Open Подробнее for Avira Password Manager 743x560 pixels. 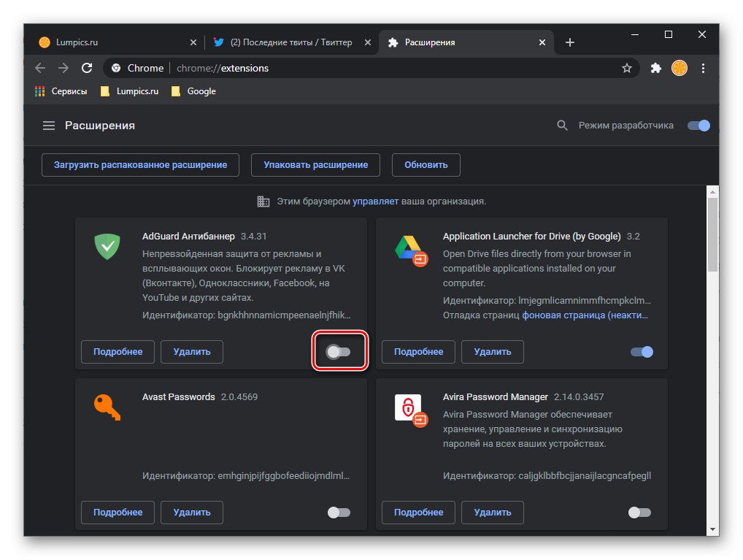tap(418, 512)
